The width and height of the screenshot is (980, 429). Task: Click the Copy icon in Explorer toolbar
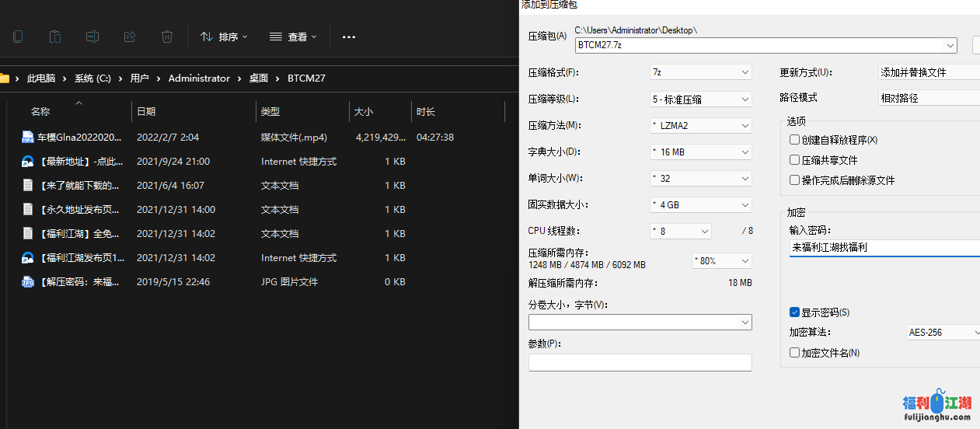tap(18, 37)
